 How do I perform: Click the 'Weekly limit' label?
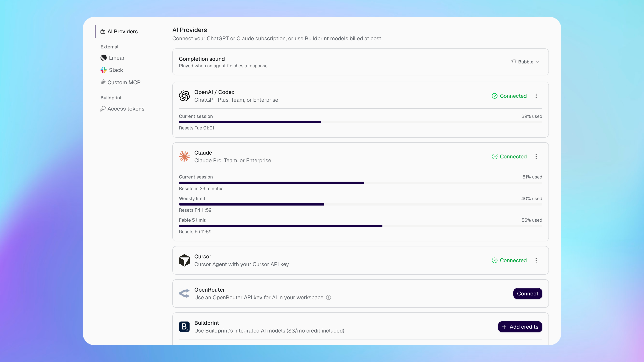click(x=192, y=198)
